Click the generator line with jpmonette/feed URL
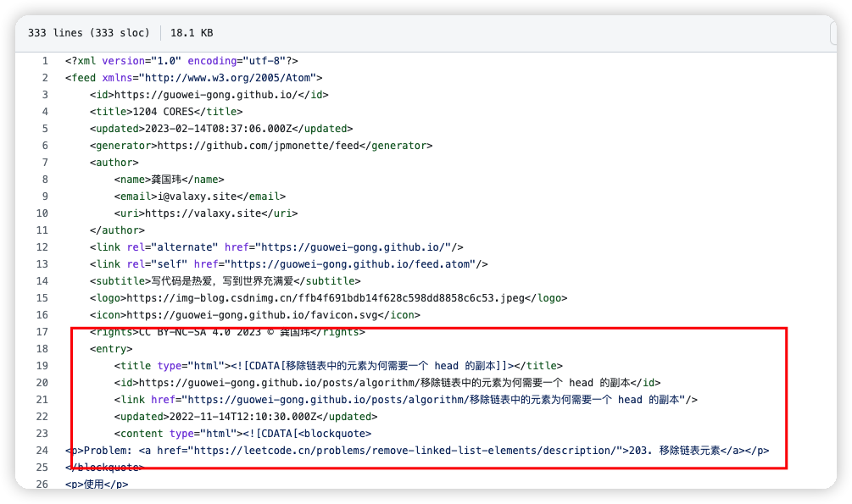This screenshot has width=852, height=504. click(x=261, y=146)
